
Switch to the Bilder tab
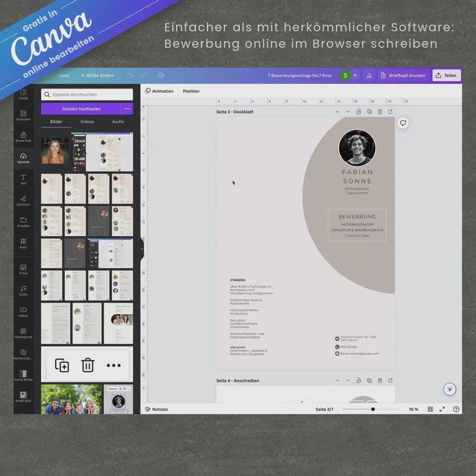click(56, 122)
